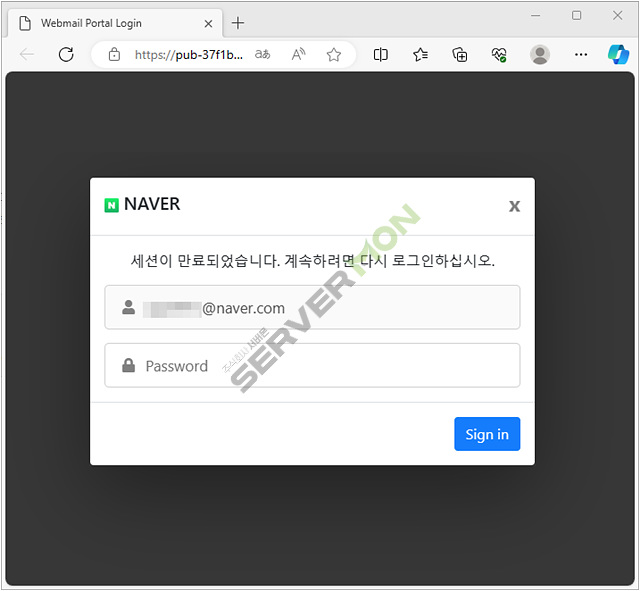Click the address bar URL text
The height and width of the screenshot is (591, 640).
189,55
